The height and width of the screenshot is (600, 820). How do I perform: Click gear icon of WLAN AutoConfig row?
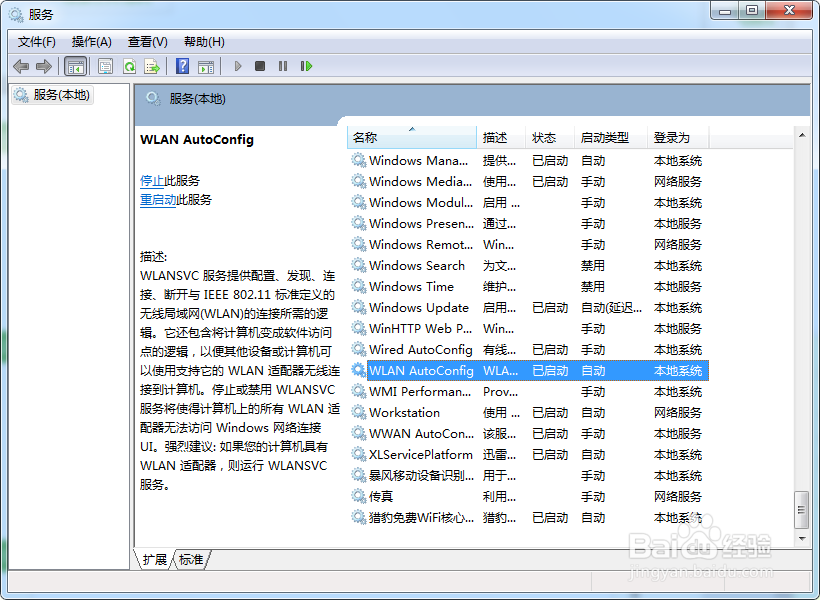point(359,370)
